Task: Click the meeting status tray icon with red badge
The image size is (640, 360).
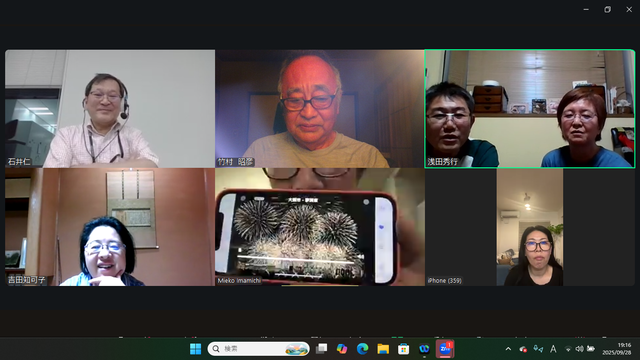Action: (x=523, y=349)
